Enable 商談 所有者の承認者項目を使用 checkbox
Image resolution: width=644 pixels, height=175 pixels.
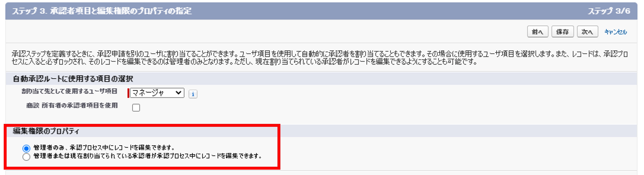pyautogui.click(x=136, y=108)
